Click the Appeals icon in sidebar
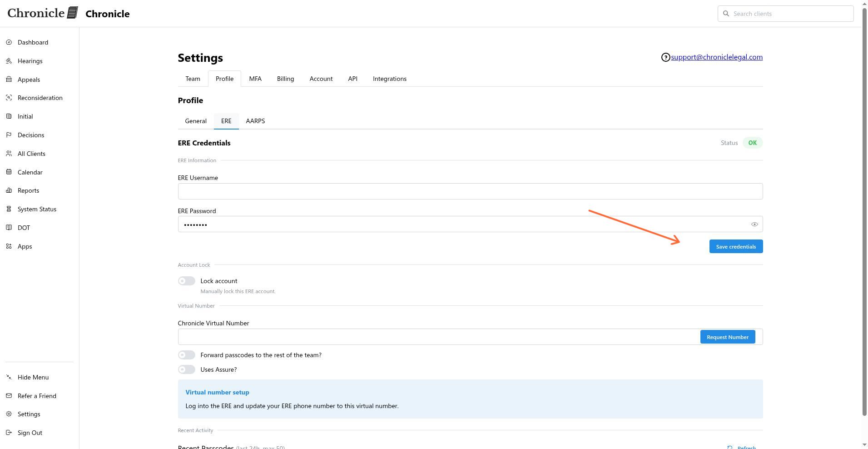This screenshot has width=868, height=449. coord(9,80)
